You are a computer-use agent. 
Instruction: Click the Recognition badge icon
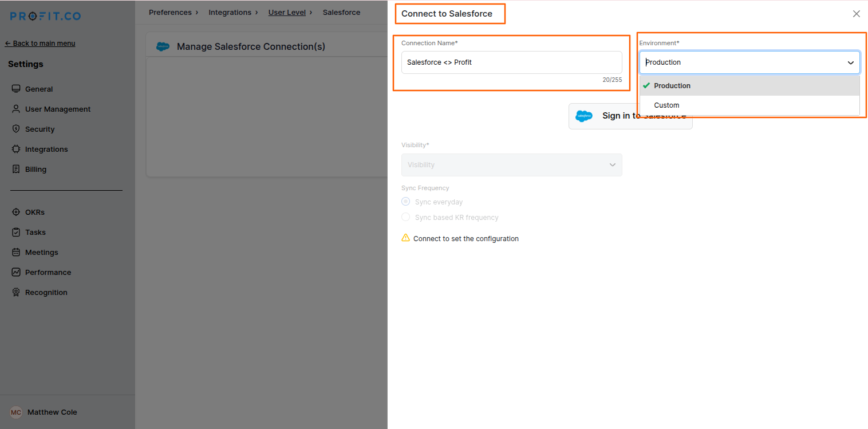[16, 292]
